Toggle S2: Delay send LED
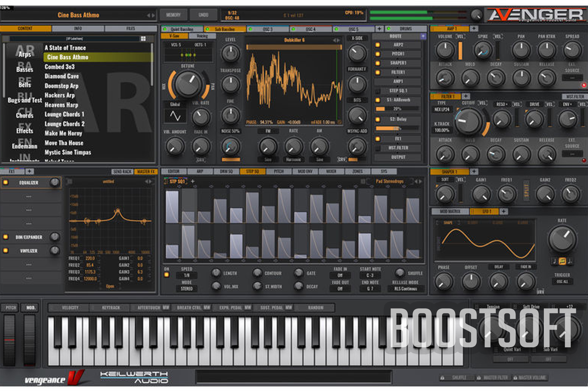 (378, 120)
